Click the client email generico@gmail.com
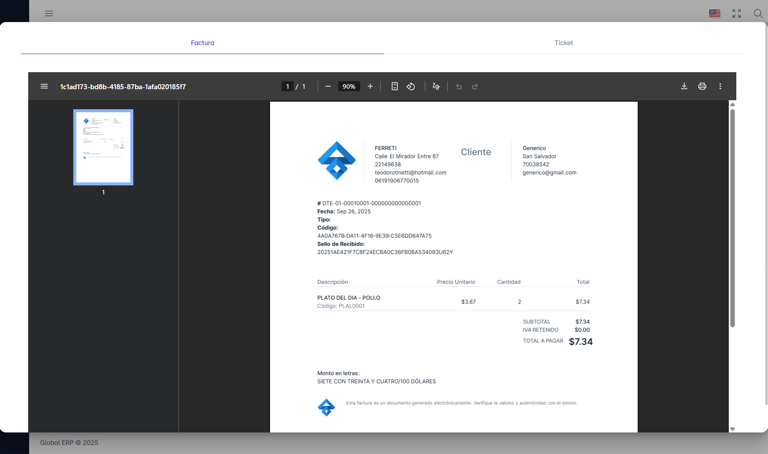This screenshot has width=768, height=454. click(x=549, y=172)
